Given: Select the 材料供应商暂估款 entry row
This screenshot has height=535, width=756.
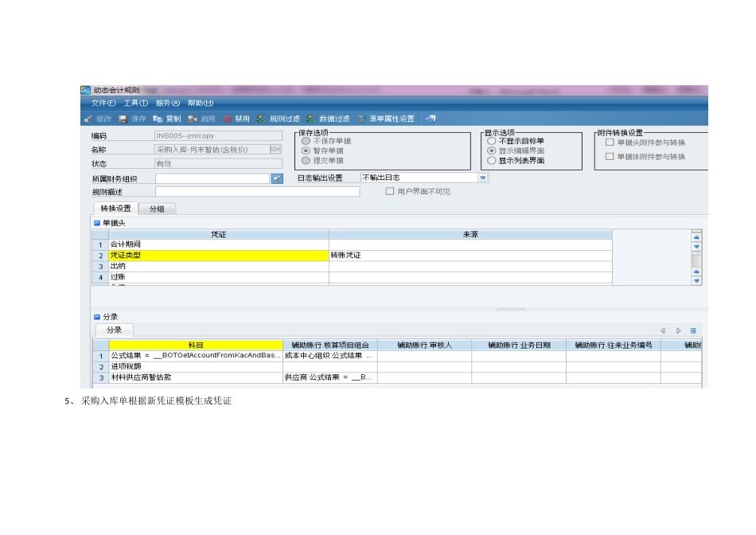Looking at the screenshot, I should tap(397, 377).
